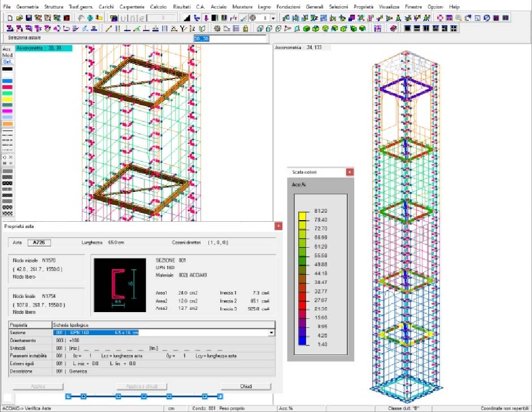Click the undo arrow icon
This screenshot has height=412, width=532.
81,18
